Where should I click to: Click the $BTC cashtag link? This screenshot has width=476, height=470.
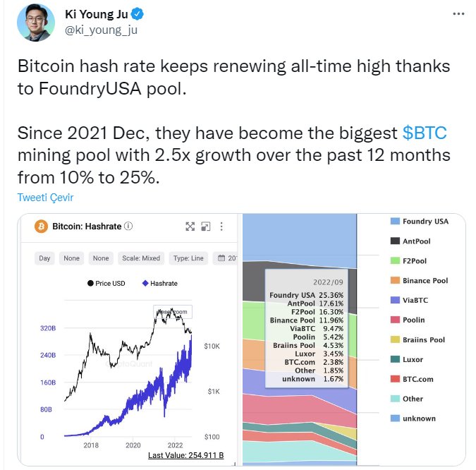tap(425, 134)
